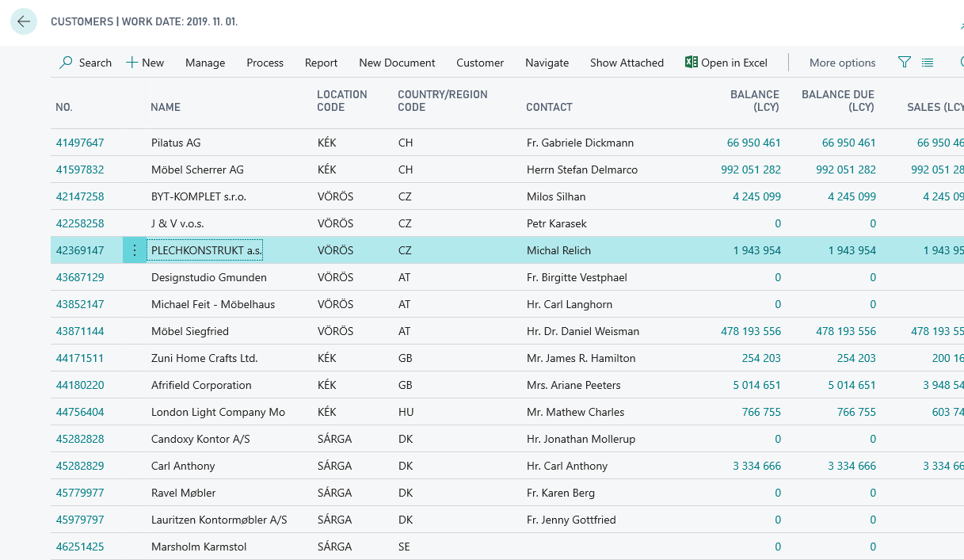Open customer number 46251425
Image resolution: width=964 pixels, height=560 pixels.
click(x=80, y=547)
